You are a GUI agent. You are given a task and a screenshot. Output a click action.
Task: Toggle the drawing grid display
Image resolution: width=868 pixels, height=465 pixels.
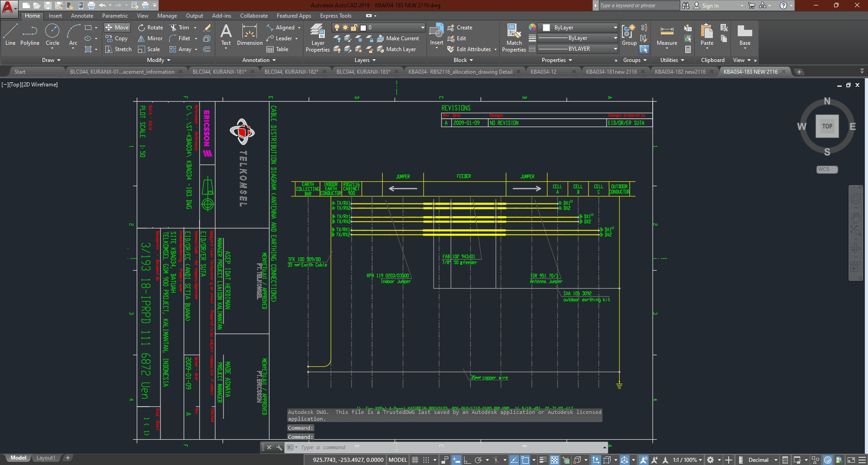tap(415, 460)
